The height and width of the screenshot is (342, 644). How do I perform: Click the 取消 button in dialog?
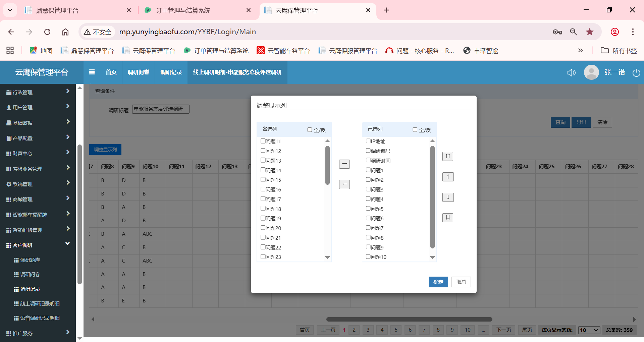pos(461,282)
